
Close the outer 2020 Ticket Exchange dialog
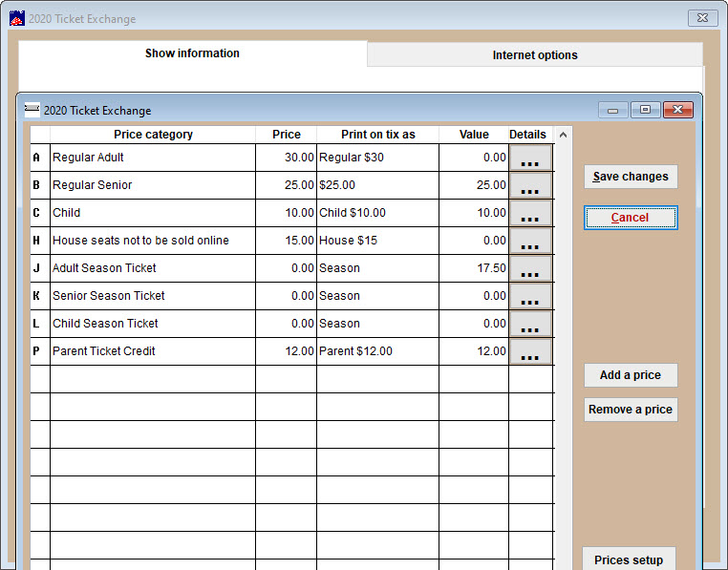click(702, 18)
